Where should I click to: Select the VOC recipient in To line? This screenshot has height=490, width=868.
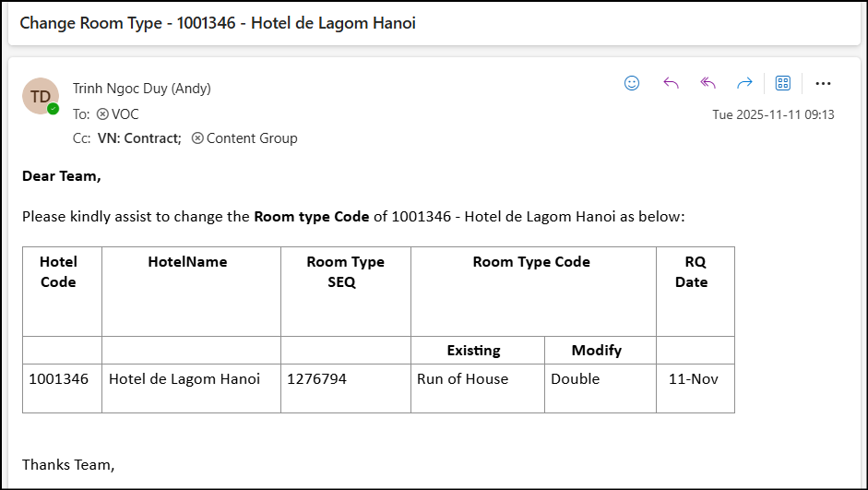125,114
